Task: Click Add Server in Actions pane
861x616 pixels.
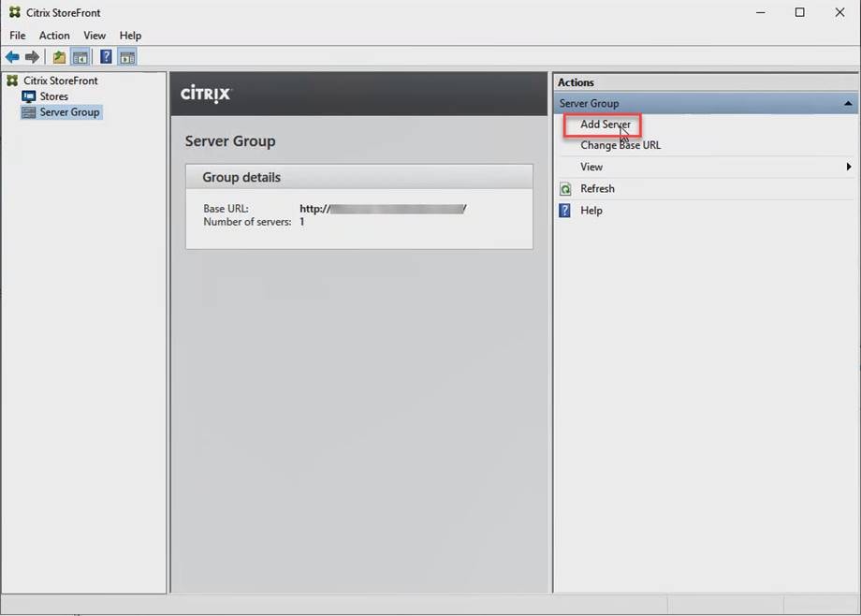Action: pos(606,125)
